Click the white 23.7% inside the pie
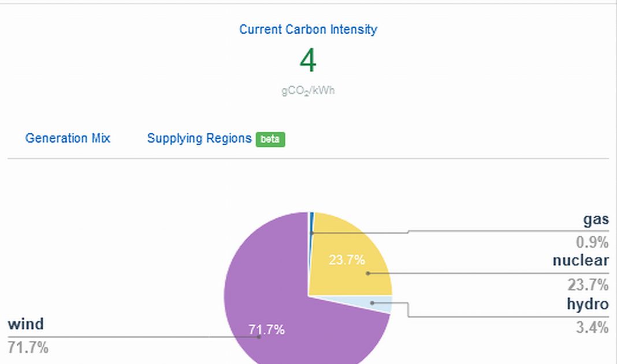The image size is (617, 364). 347,260
